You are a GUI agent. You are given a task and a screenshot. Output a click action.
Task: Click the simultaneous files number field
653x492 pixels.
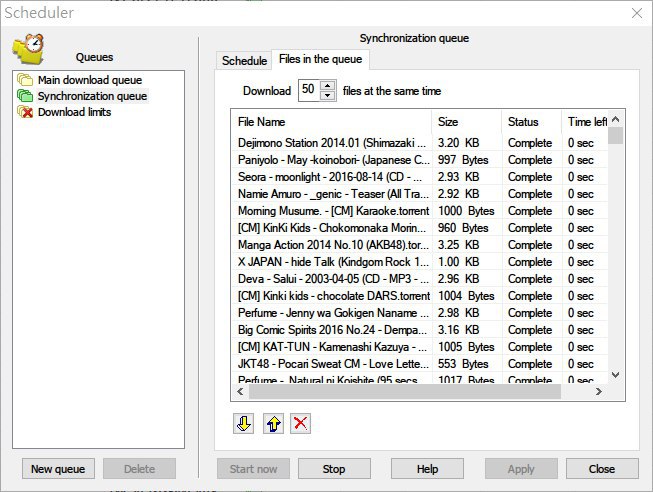pyautogui.click(x=309, y=91)
